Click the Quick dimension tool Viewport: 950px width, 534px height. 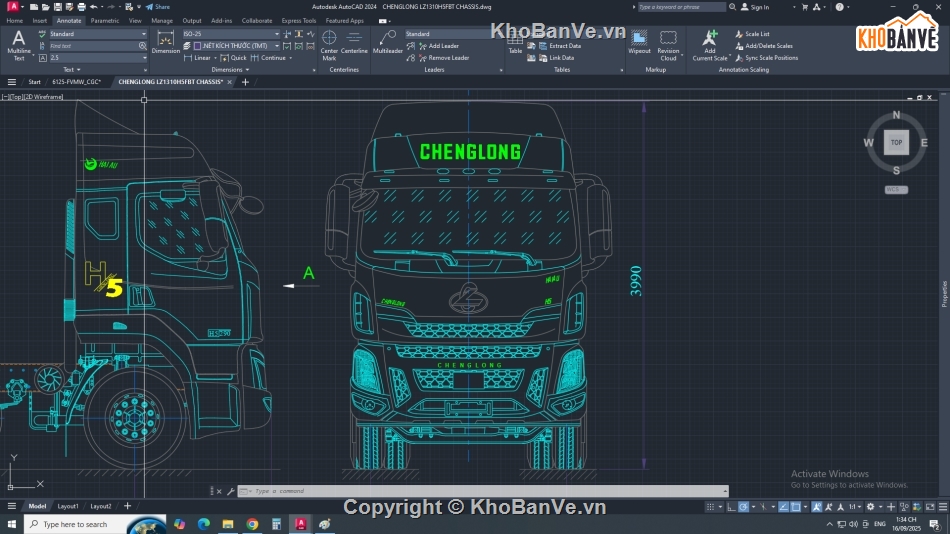(x=234, y=58)
